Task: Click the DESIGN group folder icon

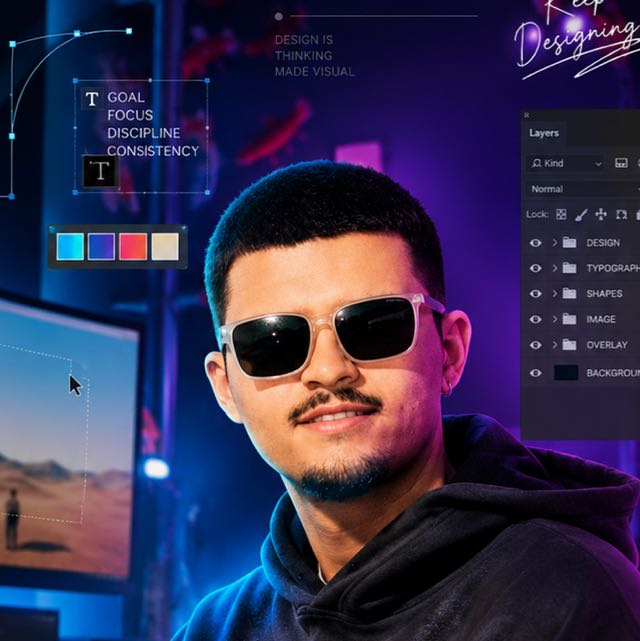Action: (x=569, y=242)
